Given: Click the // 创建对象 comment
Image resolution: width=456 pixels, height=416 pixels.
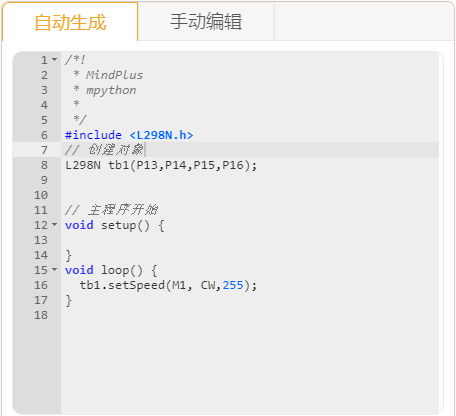Looking at the screenshot, I should pyautogui.click(x=104, y=150).
